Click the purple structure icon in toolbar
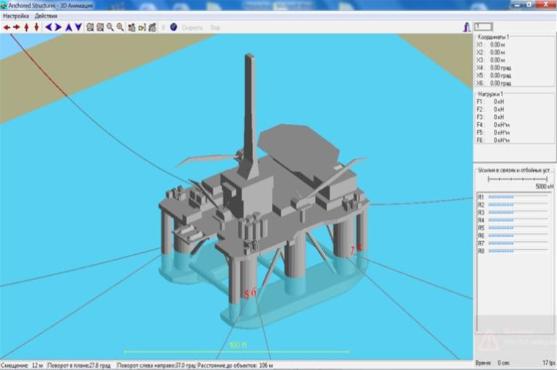The image size is (557, 370). point(466,27)
